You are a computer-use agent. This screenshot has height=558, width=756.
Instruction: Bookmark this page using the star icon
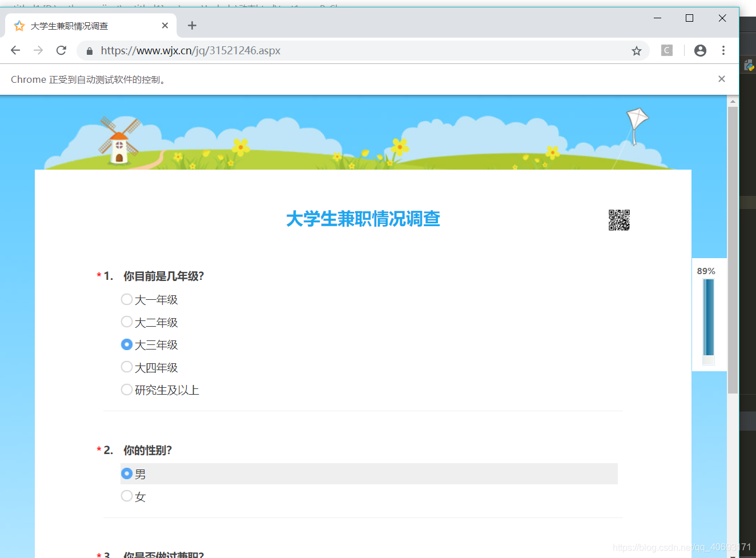[x=636, y=50]
